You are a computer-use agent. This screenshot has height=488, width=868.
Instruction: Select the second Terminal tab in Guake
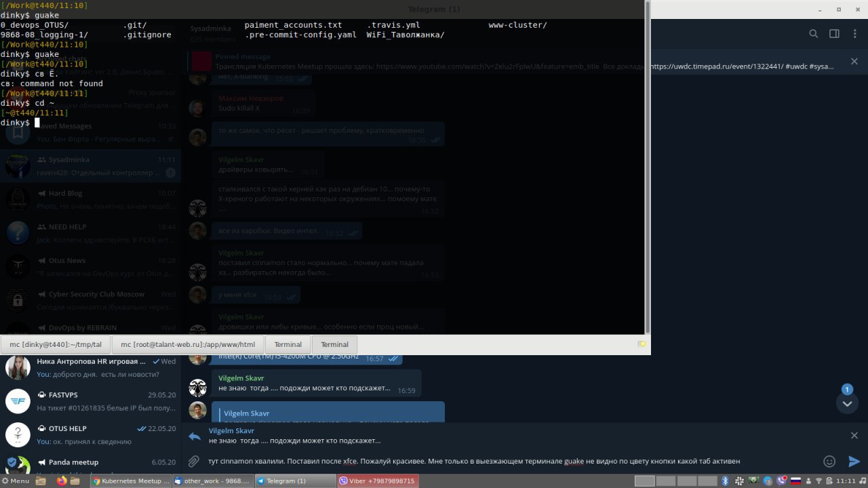(334, 344)
